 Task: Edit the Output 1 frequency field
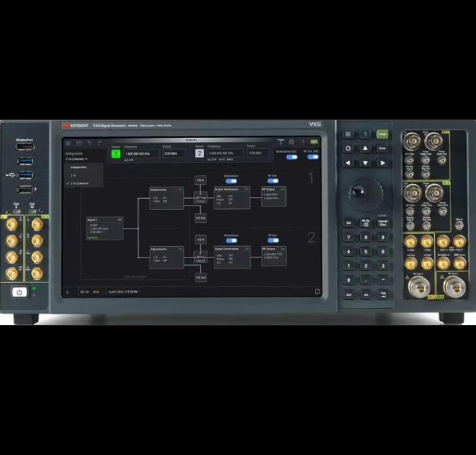(141, 154)
